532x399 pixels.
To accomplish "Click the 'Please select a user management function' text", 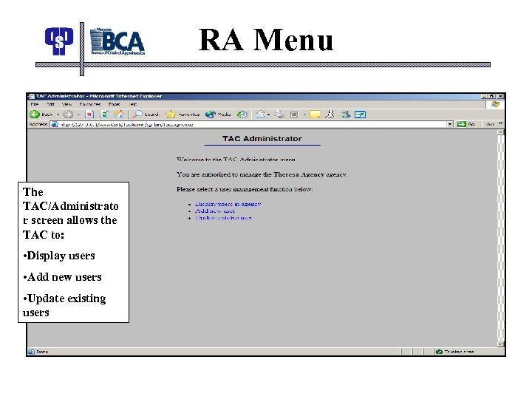I will point(245,189).
